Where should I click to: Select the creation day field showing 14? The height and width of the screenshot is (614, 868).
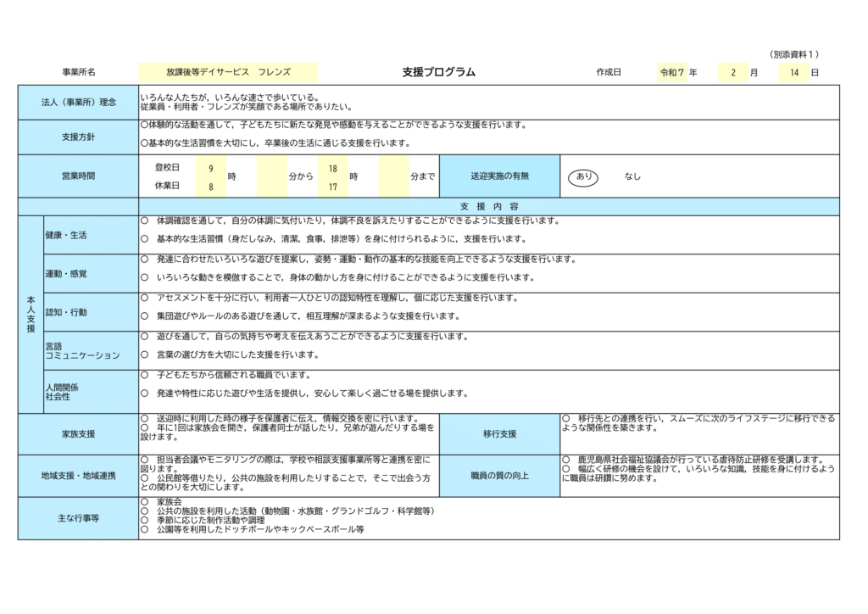(x=794, y=73)
